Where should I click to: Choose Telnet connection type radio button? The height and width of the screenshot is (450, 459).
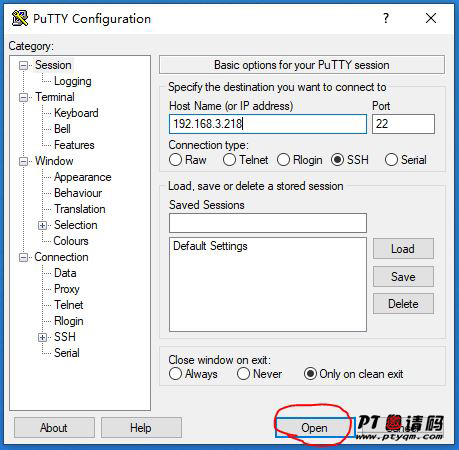(229, 160)
